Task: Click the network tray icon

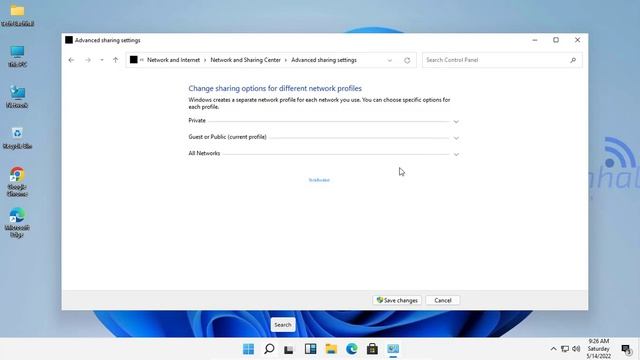Action: click(565, 349)
